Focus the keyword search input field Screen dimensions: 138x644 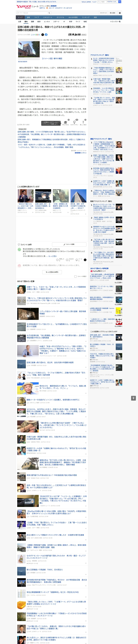pyautogui.click(x=33, y=13)
